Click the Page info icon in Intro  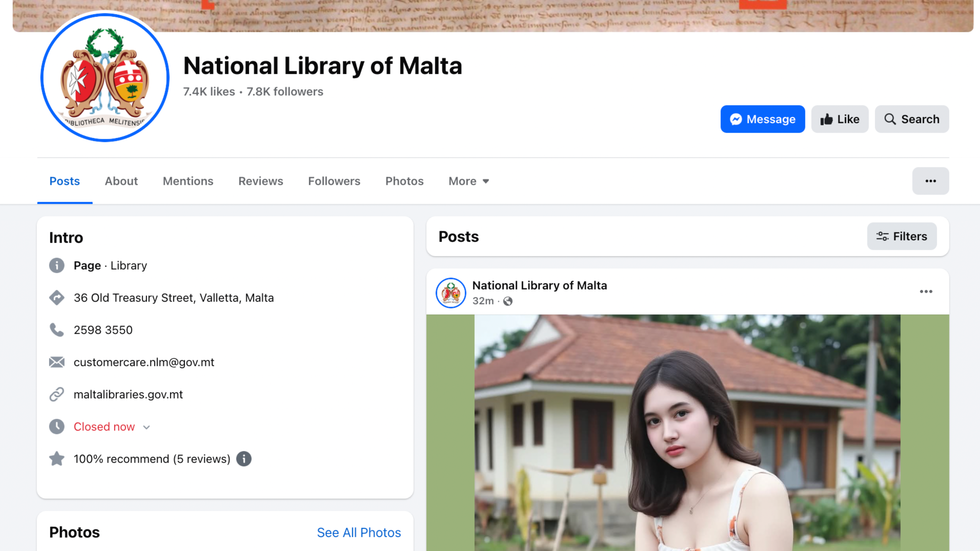coord(57,265)
